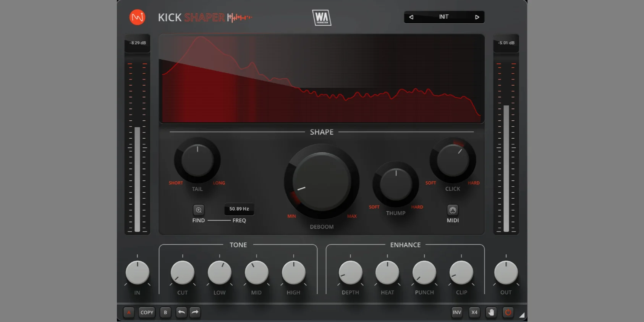Toggle X4 oversampling button
The width and height of the screenshot is (644, 322).
(474, 312)
